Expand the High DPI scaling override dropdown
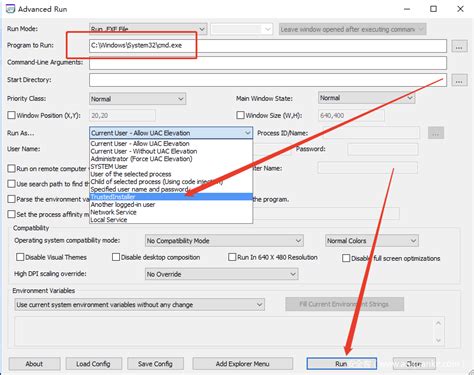The image size is (474, 375). [221, 274]
